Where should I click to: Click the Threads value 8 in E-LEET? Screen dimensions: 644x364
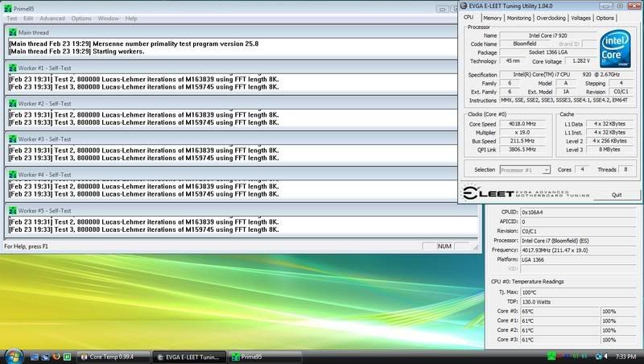[625, 169]
